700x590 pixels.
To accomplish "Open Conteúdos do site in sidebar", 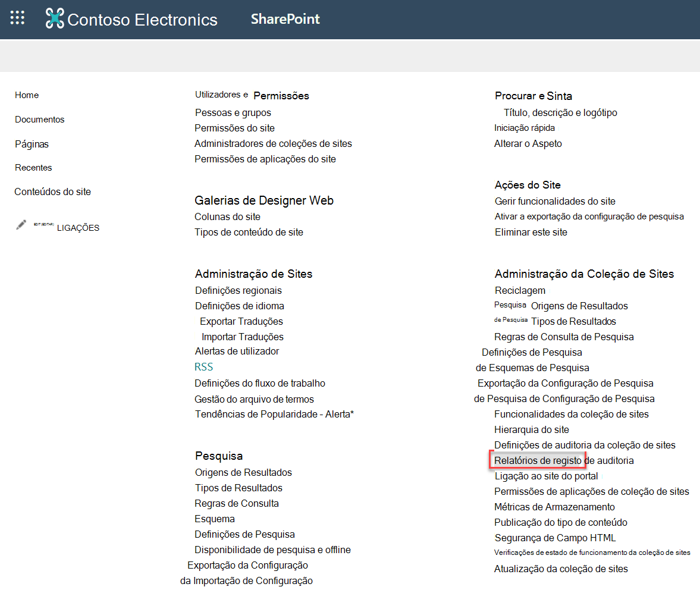I will 53,192.
